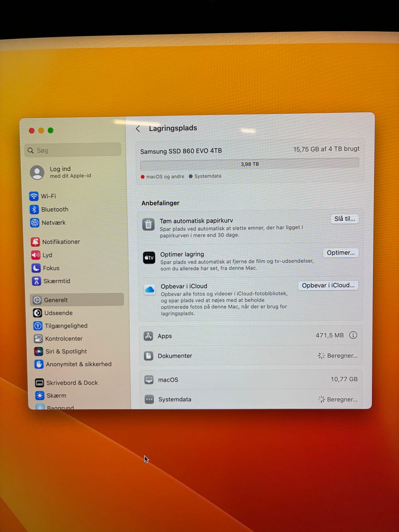
Task: Click the iCloud cloud icon
Action: [x=150, y=290]
